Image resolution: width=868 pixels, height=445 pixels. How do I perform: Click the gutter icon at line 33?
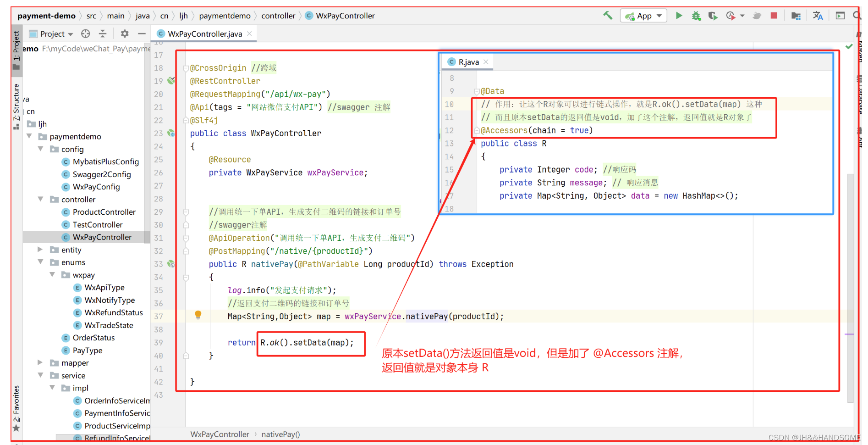(x=171, y=264)
